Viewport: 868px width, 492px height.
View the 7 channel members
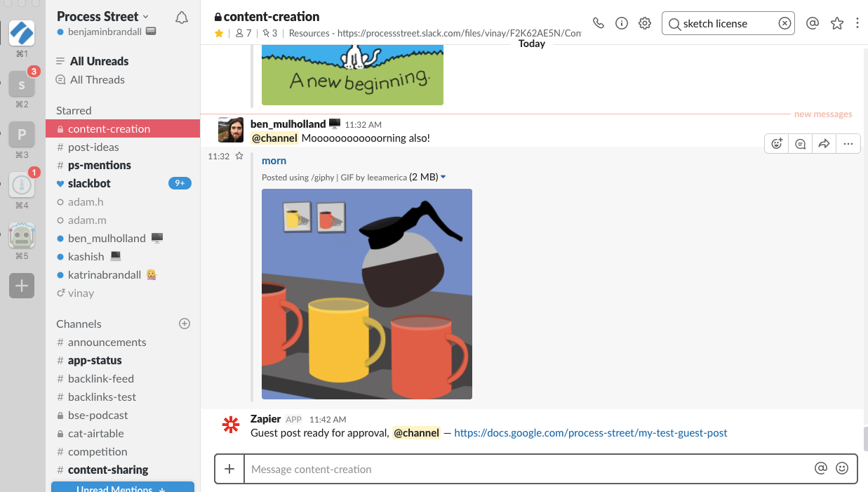click(243, 33)
